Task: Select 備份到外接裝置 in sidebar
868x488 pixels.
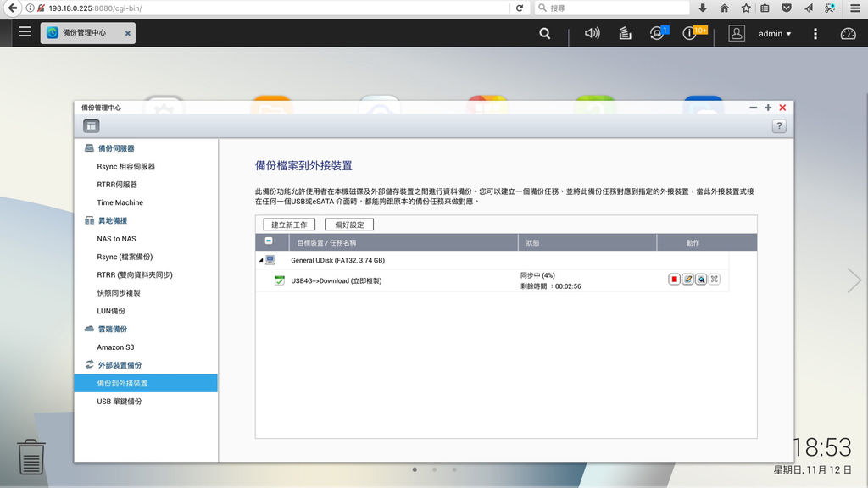Action: [x=146, y=383]
